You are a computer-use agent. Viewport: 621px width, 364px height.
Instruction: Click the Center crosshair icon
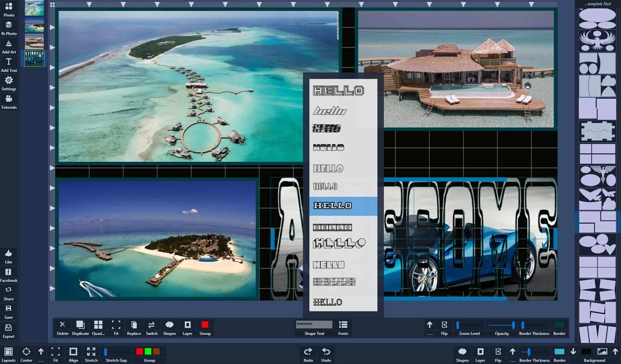(x=26, y=352)
